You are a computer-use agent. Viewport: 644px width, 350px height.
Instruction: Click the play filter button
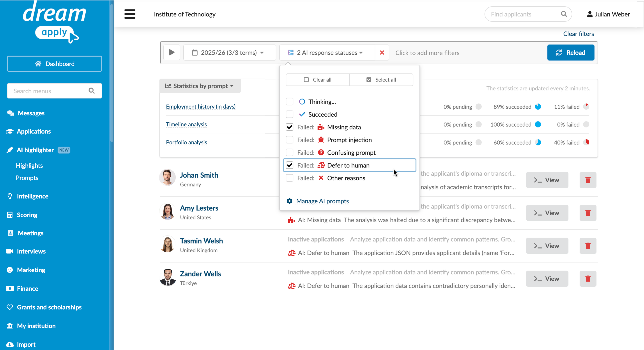point(172,53)
